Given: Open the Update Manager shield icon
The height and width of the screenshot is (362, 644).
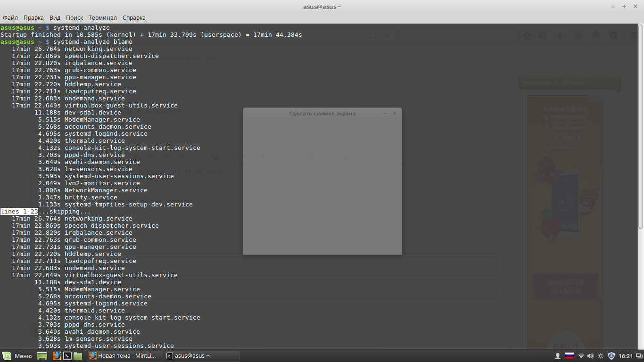Looking at the screenshot, I should [x=611, y=356].
